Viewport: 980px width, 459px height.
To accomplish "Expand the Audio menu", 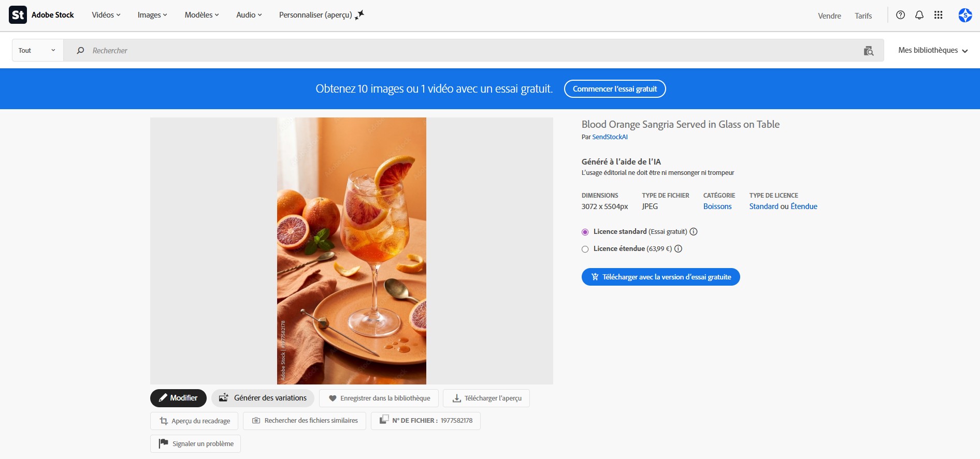I will (x=249, y=15).
